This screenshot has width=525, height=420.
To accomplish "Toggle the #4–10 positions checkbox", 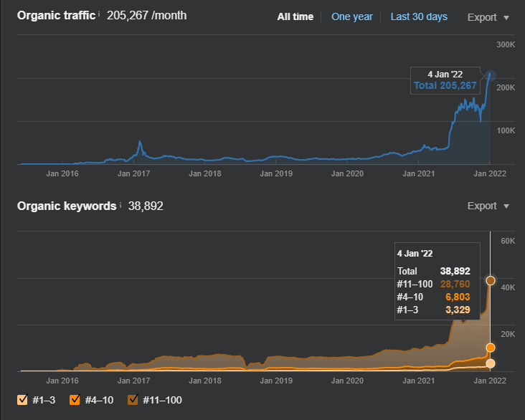I will [x=75, y=400].
